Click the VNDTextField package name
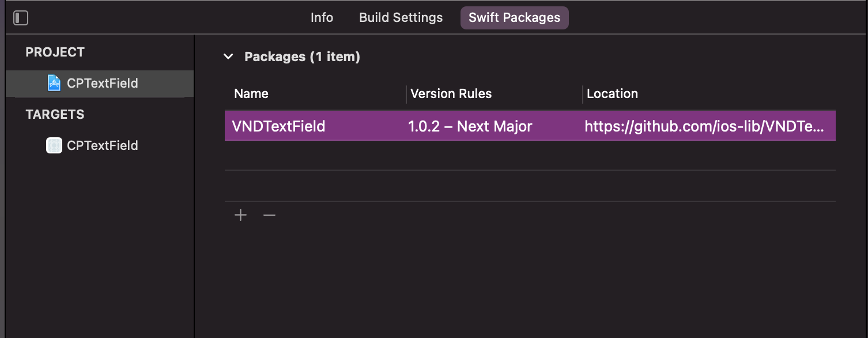 [280, 126]
